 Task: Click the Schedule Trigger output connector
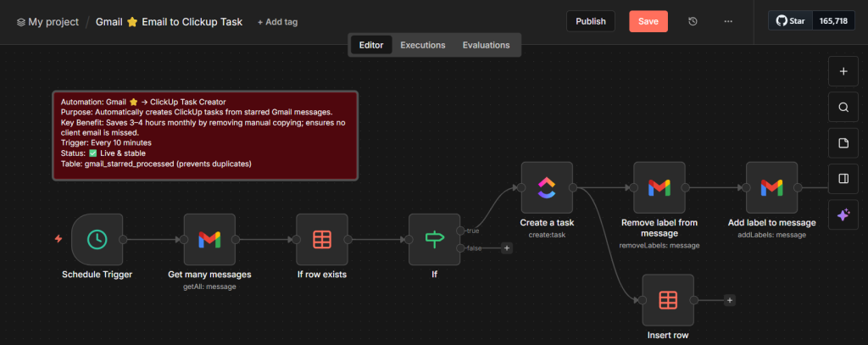click(x=123, y=239)
